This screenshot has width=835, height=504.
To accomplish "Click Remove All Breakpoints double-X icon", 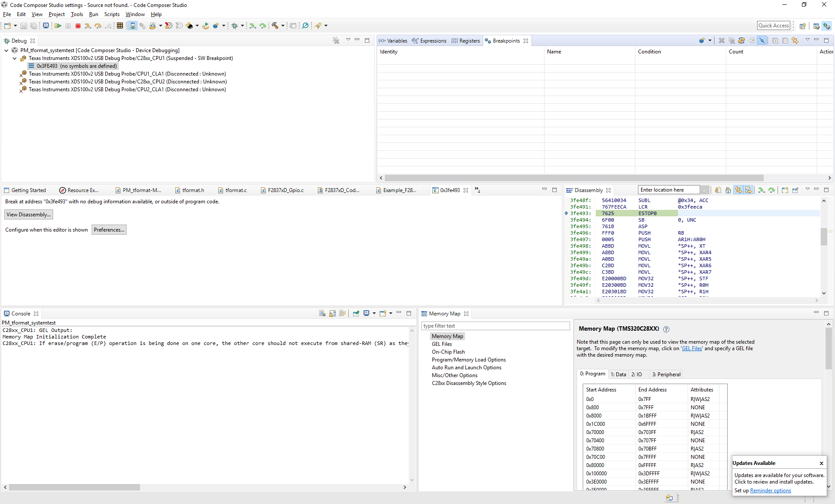I will (x=731, y=41).
